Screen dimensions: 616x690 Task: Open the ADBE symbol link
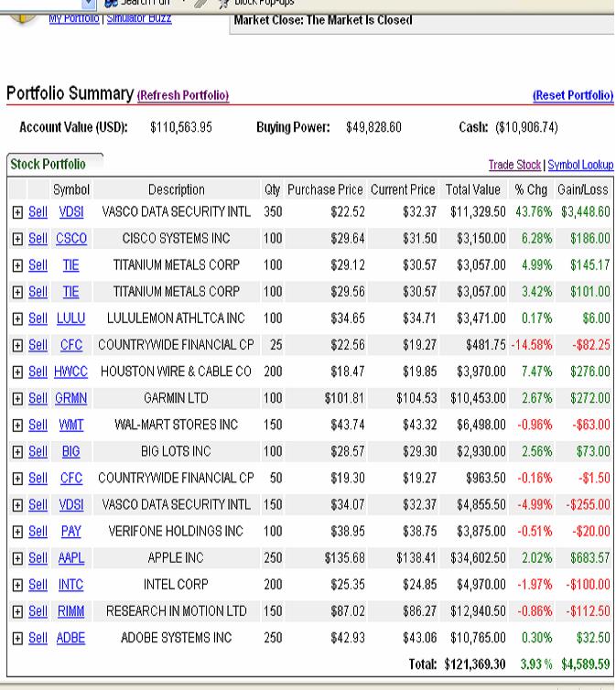pos(70,638)
